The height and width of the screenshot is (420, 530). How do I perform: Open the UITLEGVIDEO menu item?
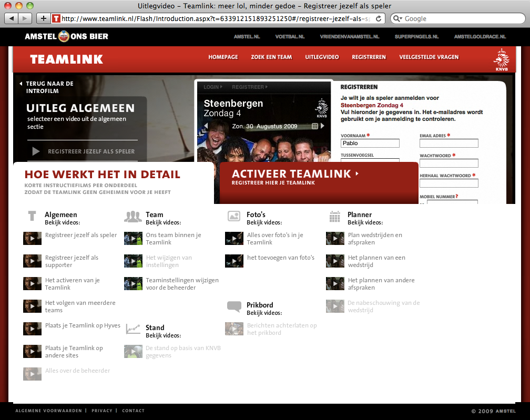(x=322, y=57)
